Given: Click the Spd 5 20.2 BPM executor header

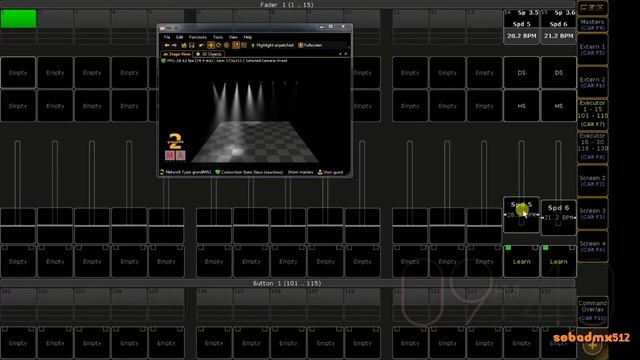Looking at the screenshot, I should click(x=521, y=26).
